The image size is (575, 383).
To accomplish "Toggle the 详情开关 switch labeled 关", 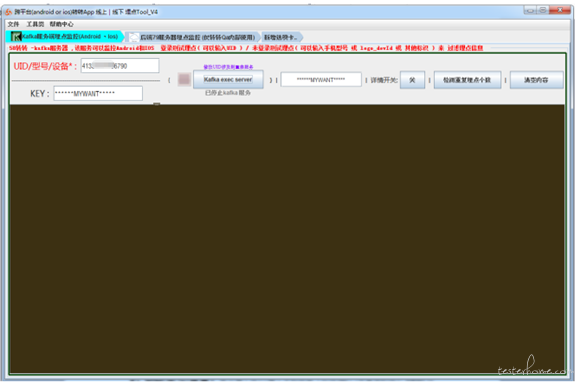I will [412, 80].
